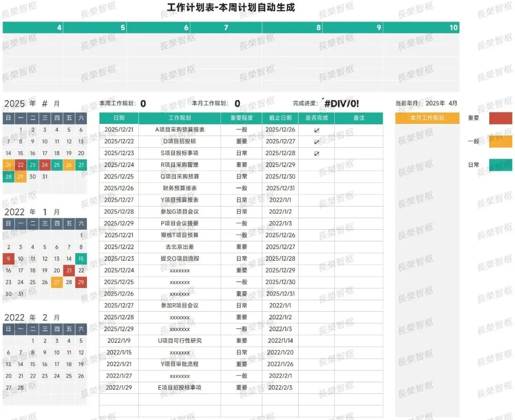The height and width of the screenshot is (420, 515).
Task: Select green day 28 in 2025 calendar
Action: point(9,177)
